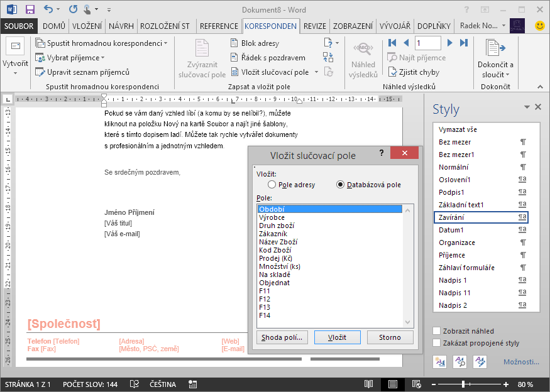Image resolution: width=550 pixels, height=392 pixels.
Task: Click Zjistit chyby error check
Action: click(414, 72)
